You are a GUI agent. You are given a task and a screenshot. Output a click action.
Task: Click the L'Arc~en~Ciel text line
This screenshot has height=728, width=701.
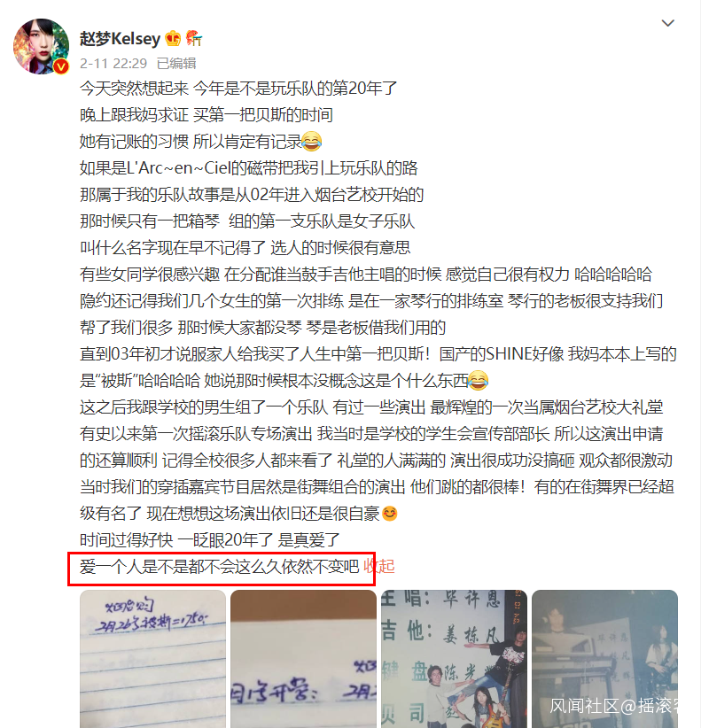pos(248,168)
